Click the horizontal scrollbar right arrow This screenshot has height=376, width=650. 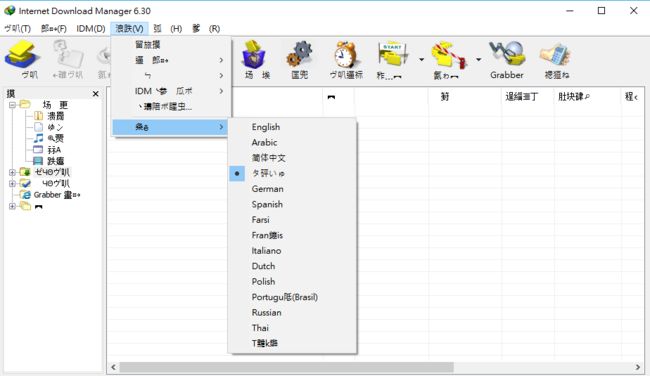[638, 367]
